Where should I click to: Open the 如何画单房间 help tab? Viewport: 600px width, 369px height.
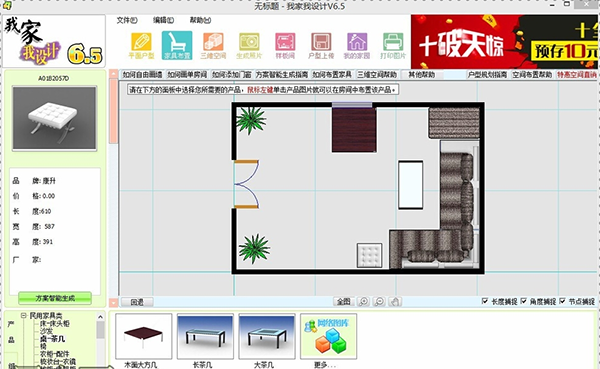point(187,75)
